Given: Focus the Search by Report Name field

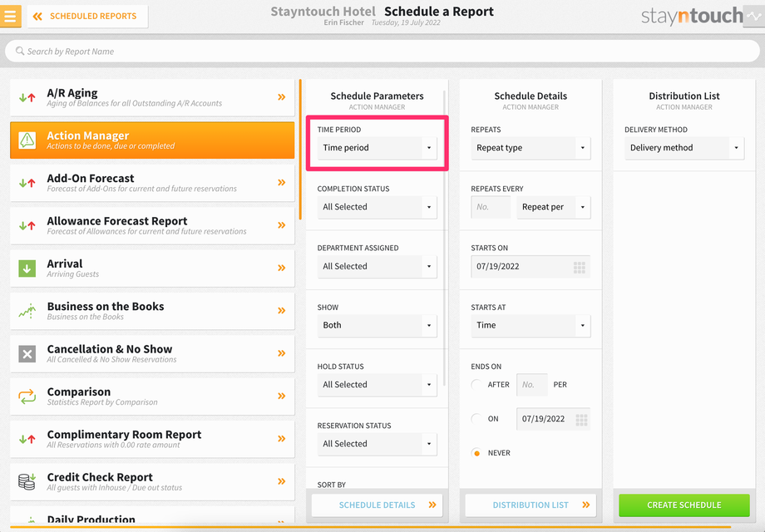Looking at the screenshot, I should pos(382,52).
